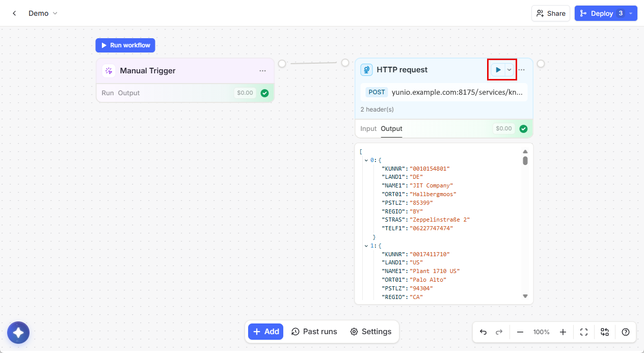Click the fit-to-screen icon
This screenshot has width=644, height=353.
point(584,332)
